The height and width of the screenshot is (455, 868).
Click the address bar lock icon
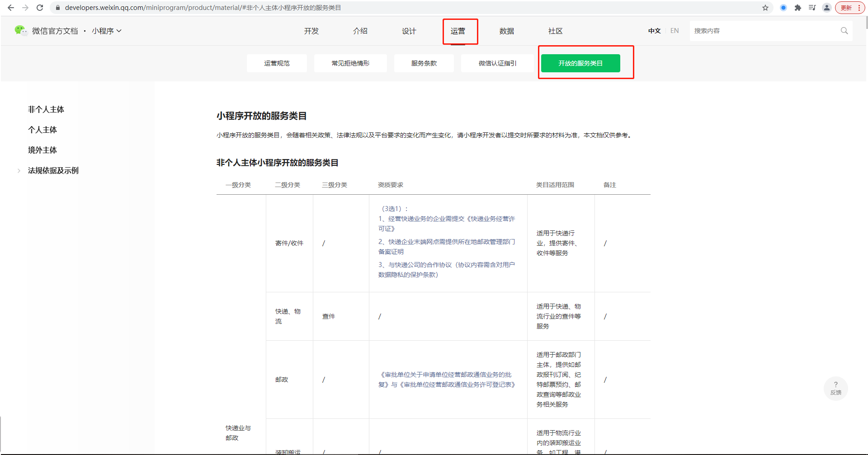coord(57,8)
